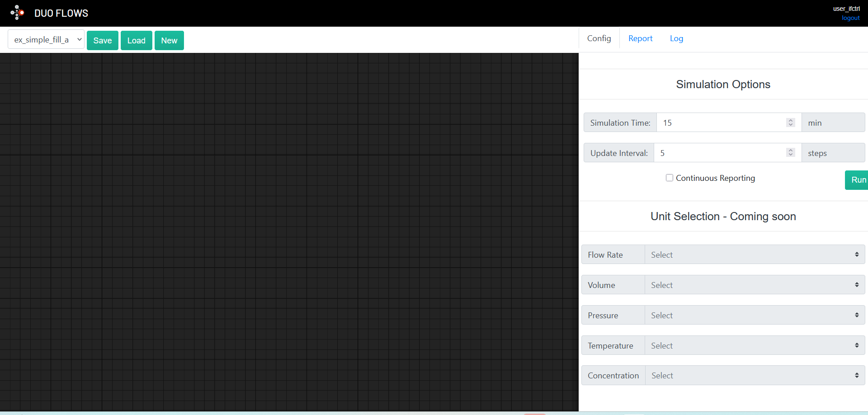Click the DUO FLOWS title text
Viewport: 868px width, 415px height.
click(61, 13)
